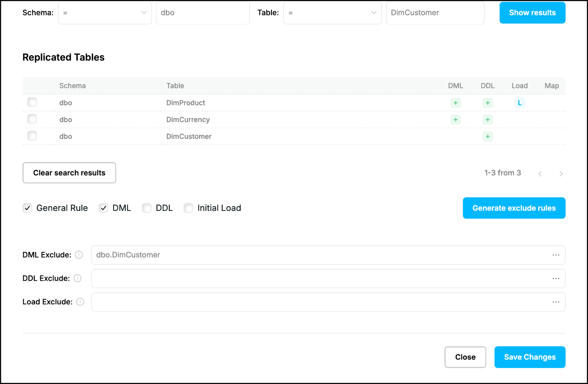This screenshot has width=588, height=384.
Task: Open the Table operator dropdown
Action: coord(332,13)
